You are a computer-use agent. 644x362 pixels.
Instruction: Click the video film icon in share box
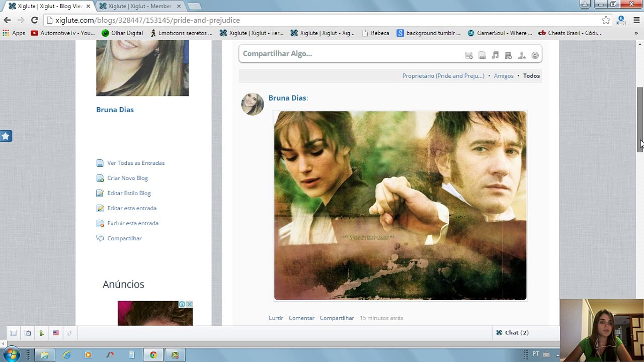508,56
